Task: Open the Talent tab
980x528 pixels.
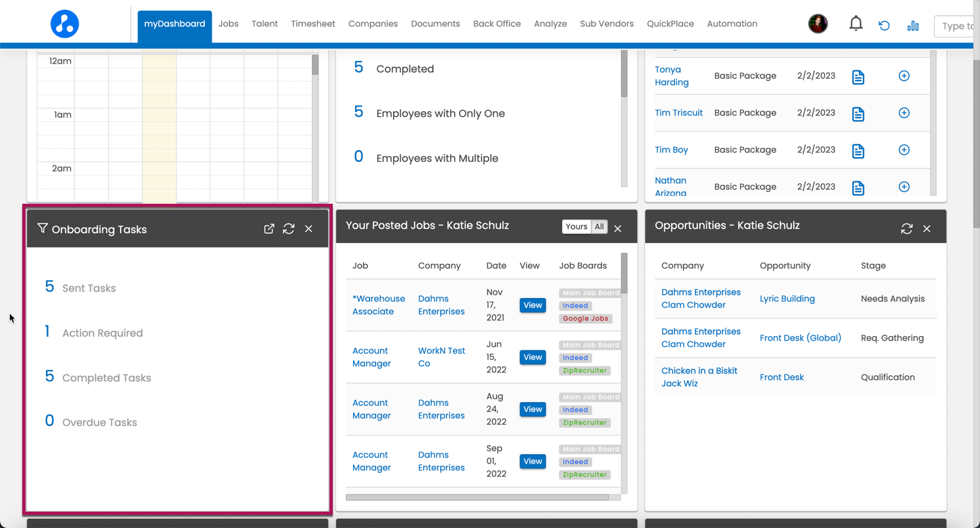Action: pos(265,24)
